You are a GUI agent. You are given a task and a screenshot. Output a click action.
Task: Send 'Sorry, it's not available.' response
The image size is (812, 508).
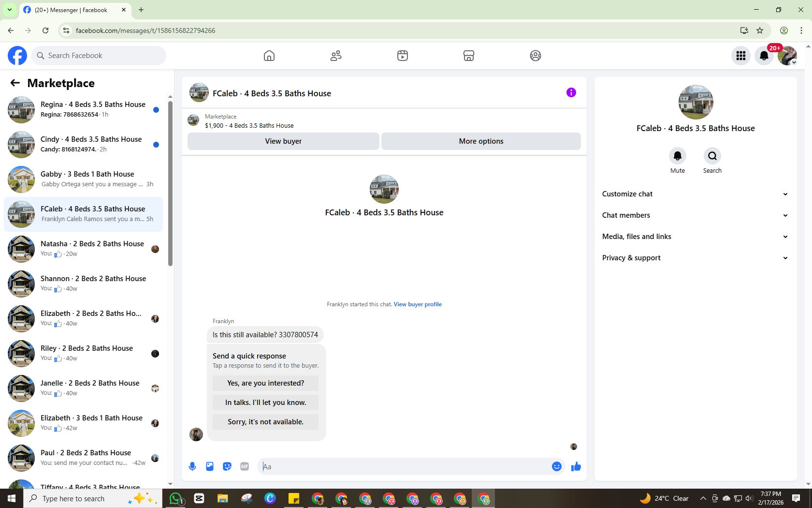click(265, 422)
